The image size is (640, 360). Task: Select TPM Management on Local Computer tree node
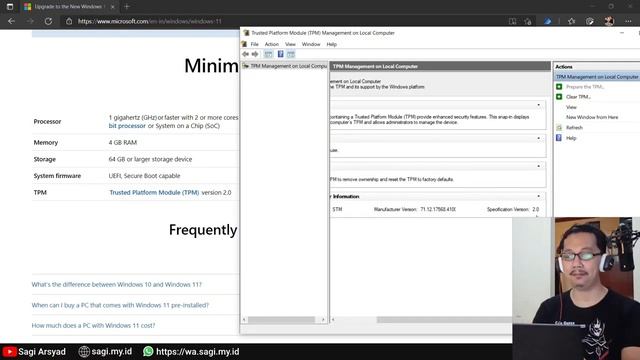[288, 66]
